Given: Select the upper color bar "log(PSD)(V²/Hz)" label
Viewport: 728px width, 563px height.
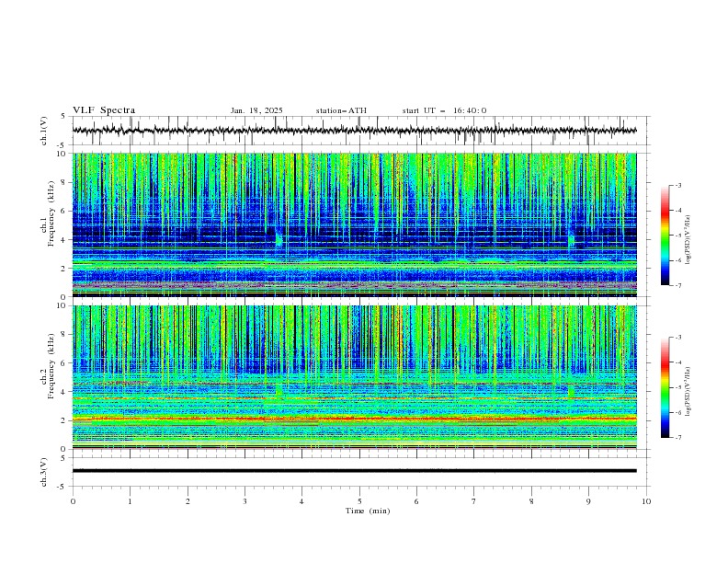Looking at the screenshot, I should tap(688, 240).
